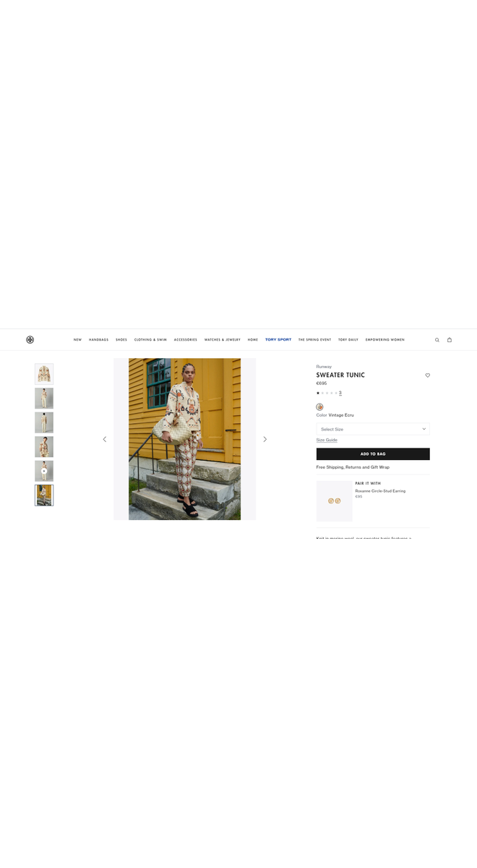Show next product image arrow
Viewport: 477px width, 868px height.
265,439
